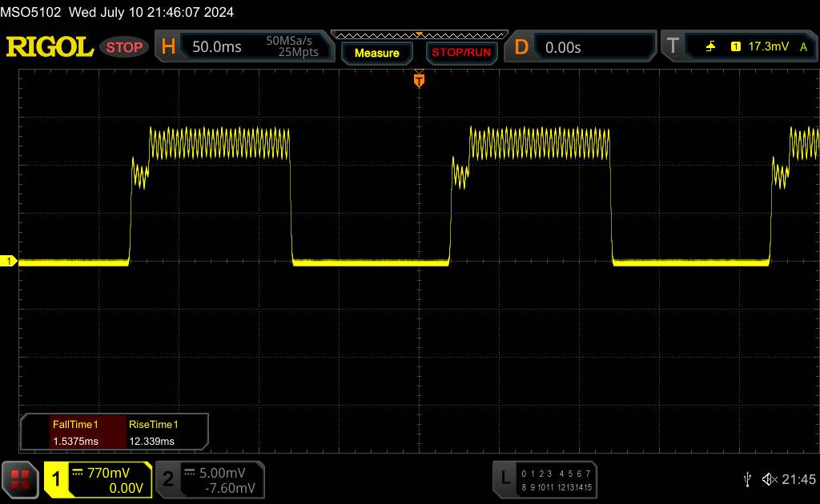Toggle channel 1 with 770mV scale
Screen dimensions: 820x504
click(98, 479)
